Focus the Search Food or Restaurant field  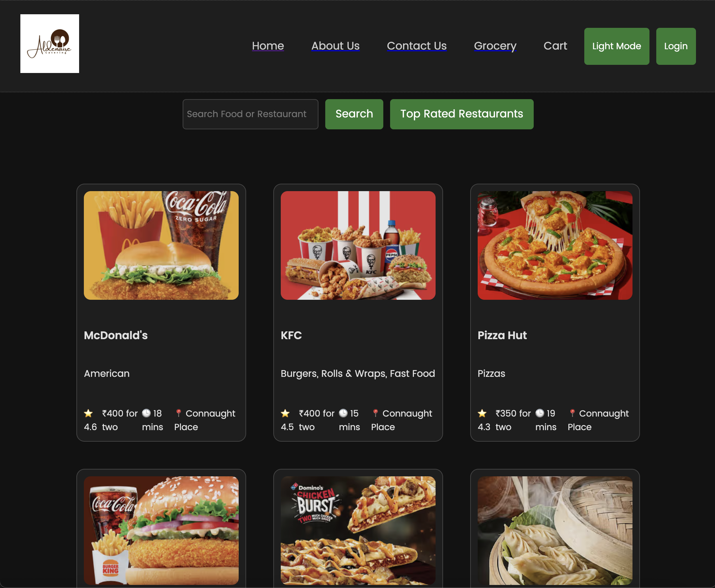(x=250, y=114)
